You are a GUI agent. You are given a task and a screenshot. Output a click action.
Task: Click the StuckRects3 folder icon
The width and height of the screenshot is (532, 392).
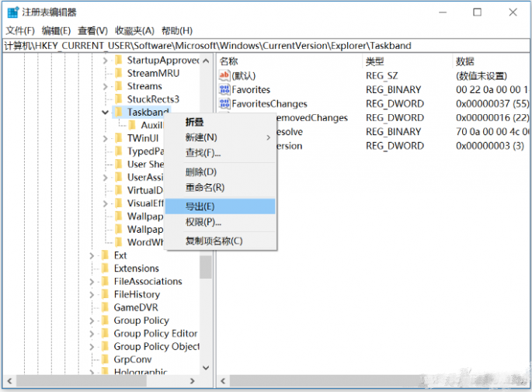click(118, 99)
